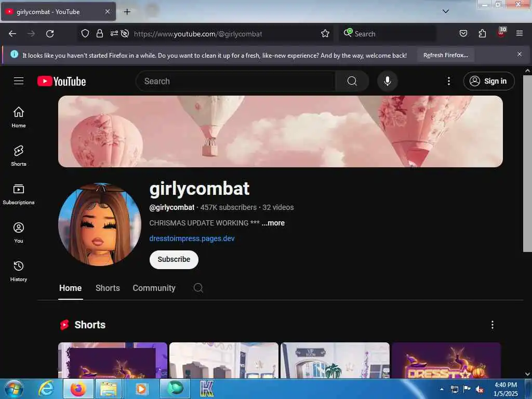View site security lock info
The width and height of the screenshot is (532, 399).
coord(99,34)
